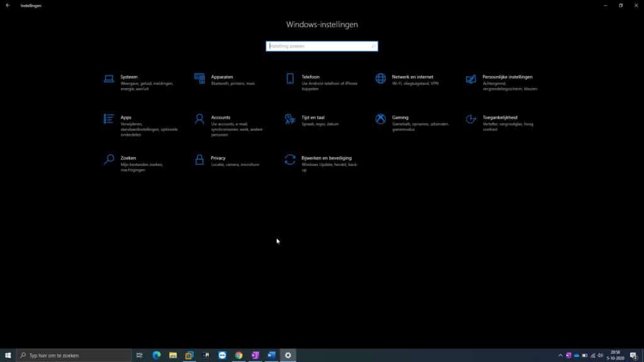Open the Apparaten keyboard icon
The width and height of the screenshot is (644, 362).
(x=199, y=79)
